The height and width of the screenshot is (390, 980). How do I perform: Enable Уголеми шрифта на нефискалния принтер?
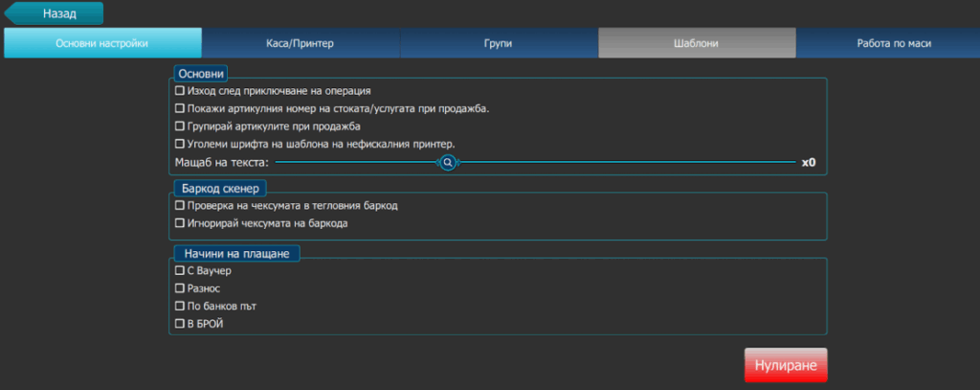180,144
